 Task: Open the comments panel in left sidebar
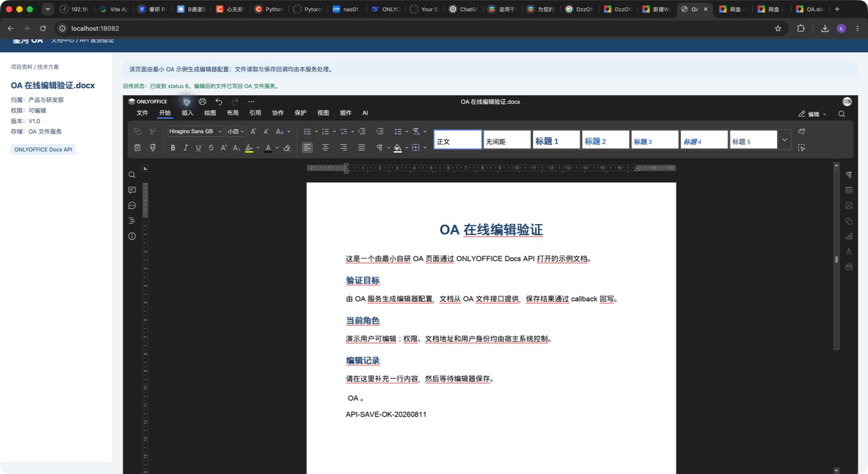132,190
